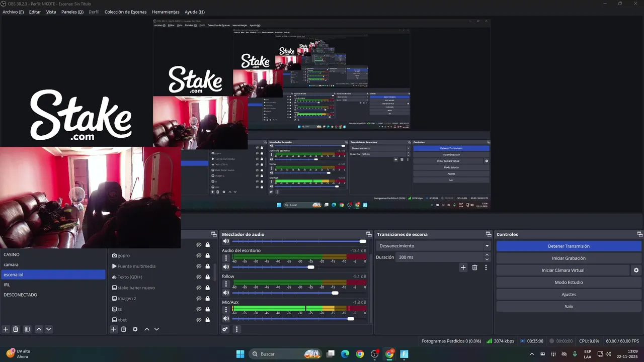Remove selected source with trash icon
This screenshot has width=644, height=362.
[124, 329]
